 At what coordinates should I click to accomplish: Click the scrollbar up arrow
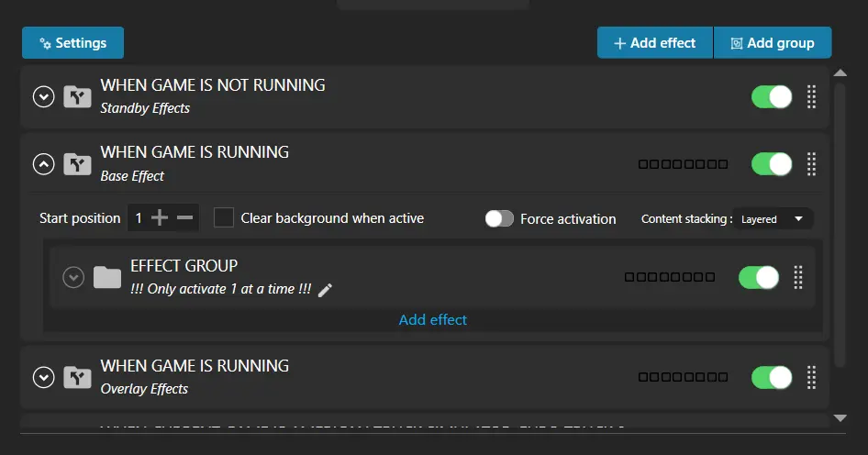click(840, 73)
